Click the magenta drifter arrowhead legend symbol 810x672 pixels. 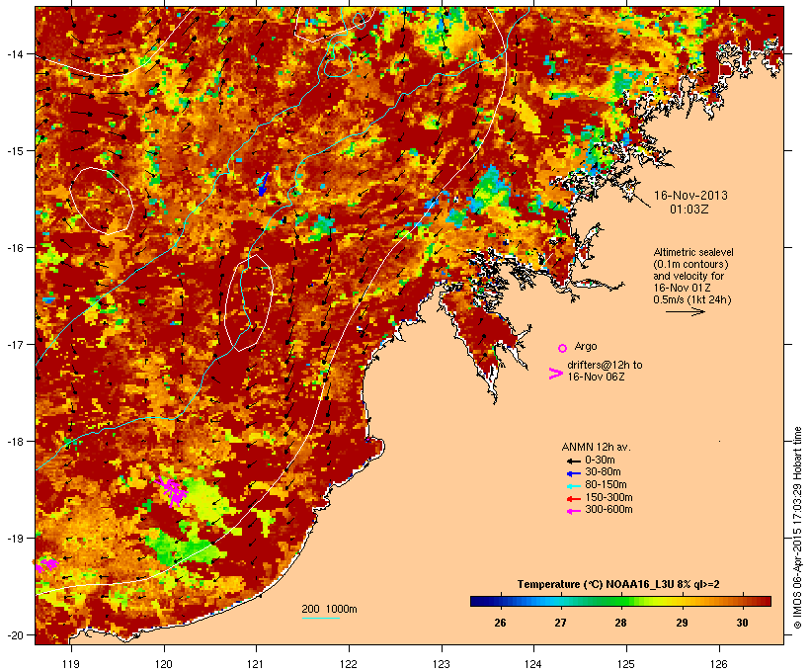pyautogui.click(x=556, y=374)
